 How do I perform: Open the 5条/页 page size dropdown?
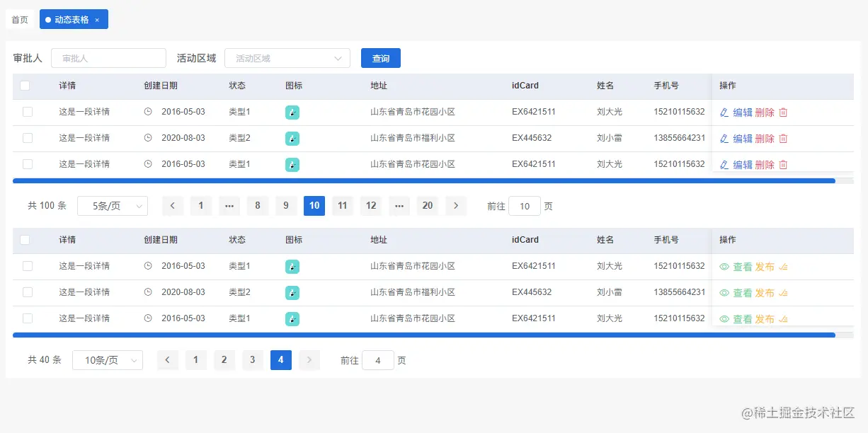[x=113, y=206]
